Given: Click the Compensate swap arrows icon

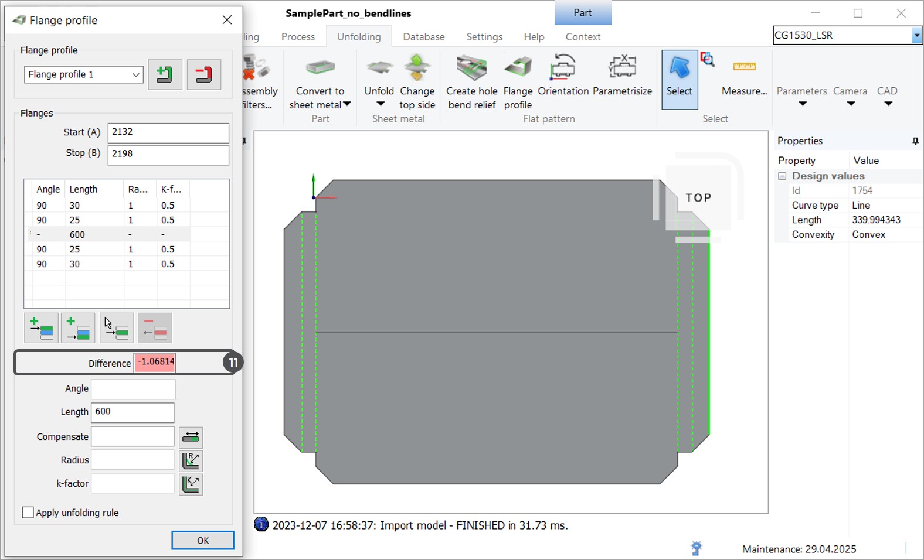Looking at the screenshot, I should click(x=191, y=437).
